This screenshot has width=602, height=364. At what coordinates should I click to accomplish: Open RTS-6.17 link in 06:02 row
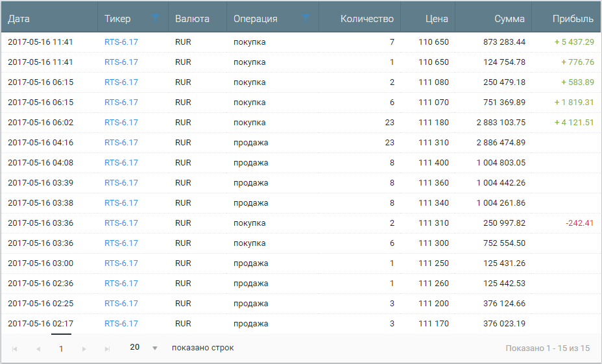click(x=121, y=123)
